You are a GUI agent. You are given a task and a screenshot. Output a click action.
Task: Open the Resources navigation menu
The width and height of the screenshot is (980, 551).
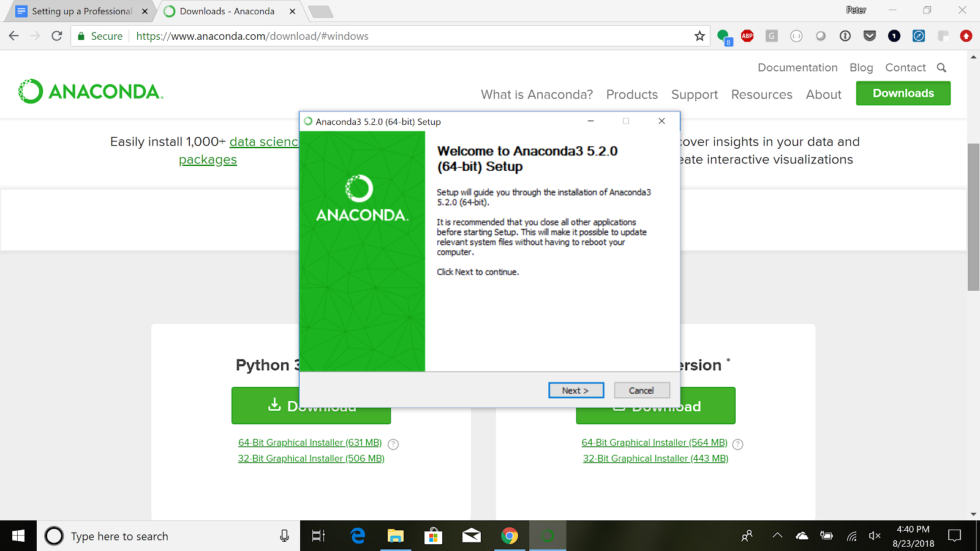[761, 95]
